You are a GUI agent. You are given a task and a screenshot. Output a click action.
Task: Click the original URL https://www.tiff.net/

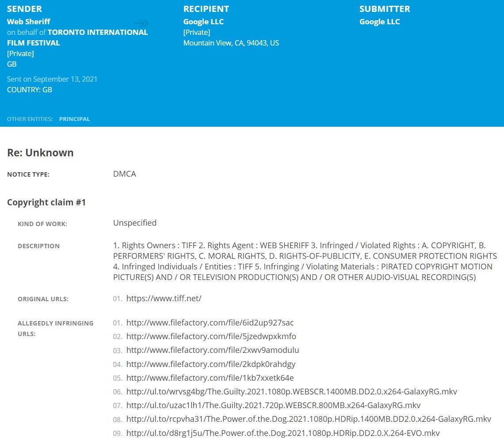164,299
